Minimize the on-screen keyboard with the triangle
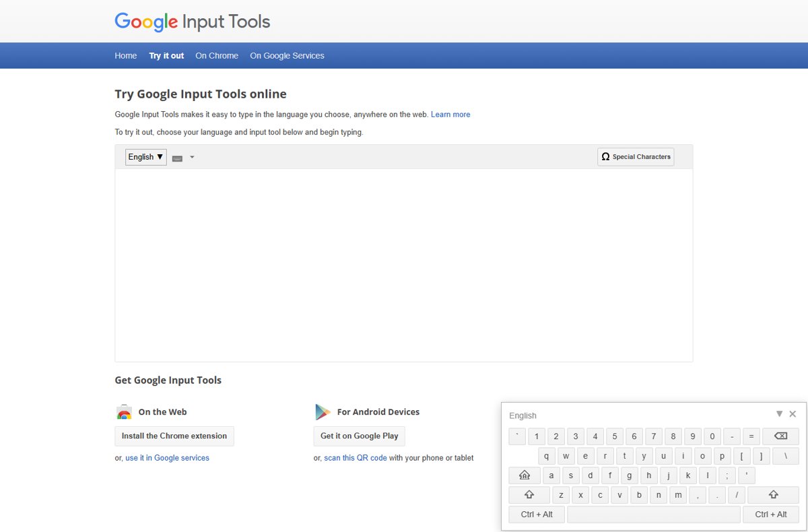The height and width of the screenshot is (532, 808). pos(779,414)
